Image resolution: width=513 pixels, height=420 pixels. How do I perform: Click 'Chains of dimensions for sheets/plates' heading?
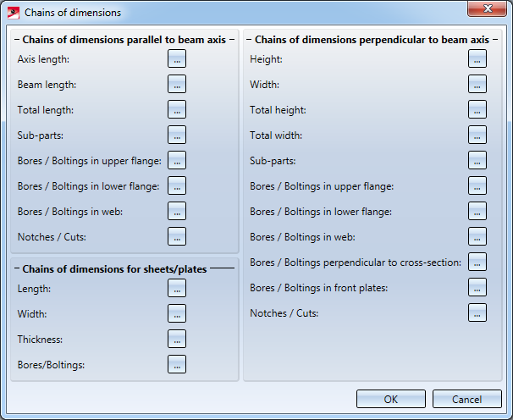click(114, 269)
